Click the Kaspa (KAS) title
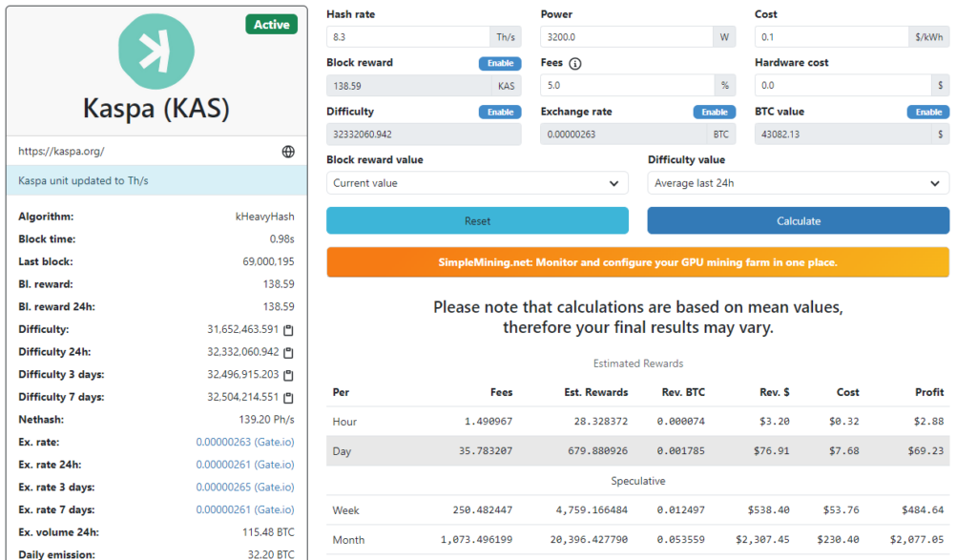The width and height of the screenshot is (977, 560). coord(156,109)
